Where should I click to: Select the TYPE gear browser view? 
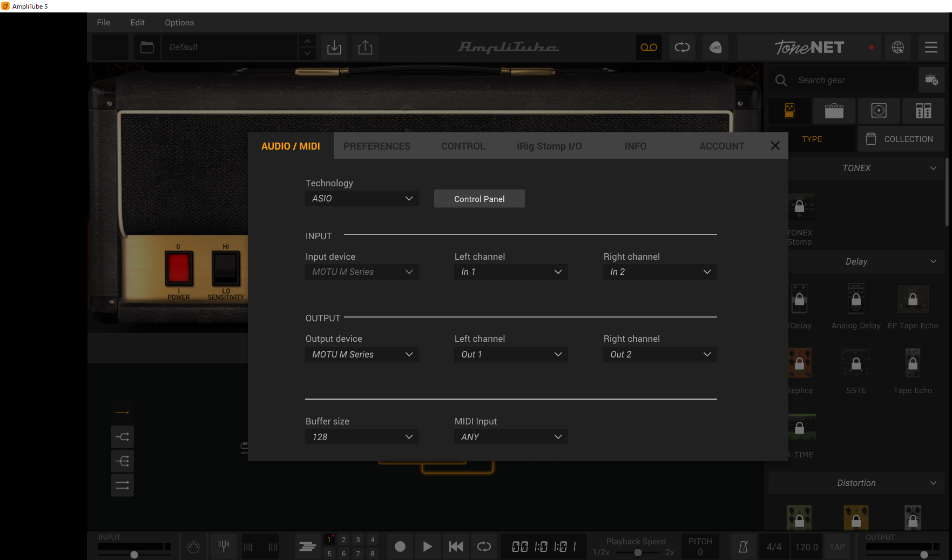pos(812,139)
